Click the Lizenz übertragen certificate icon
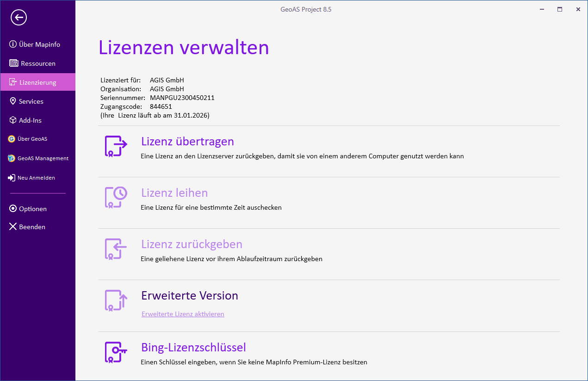Screen dimensions: 588x381 coord(116,147)
